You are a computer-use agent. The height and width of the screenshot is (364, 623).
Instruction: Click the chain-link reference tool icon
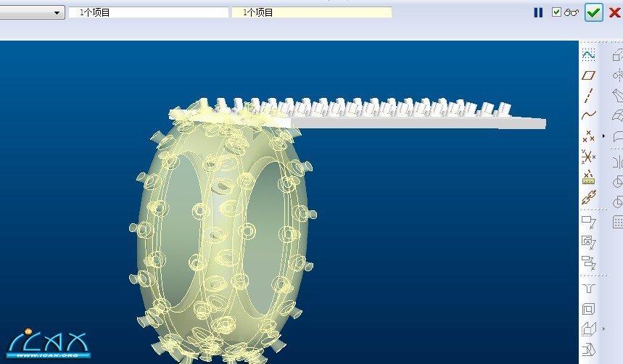coord(588,197)
